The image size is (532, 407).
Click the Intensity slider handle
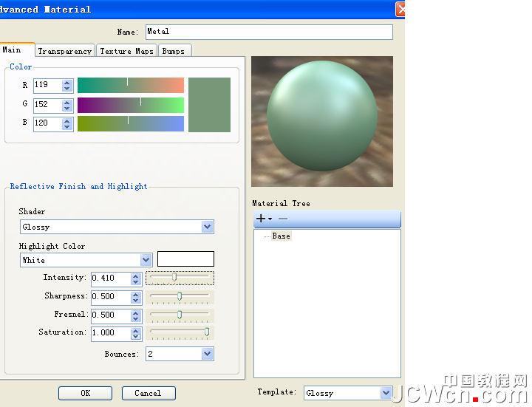(174, 278)
